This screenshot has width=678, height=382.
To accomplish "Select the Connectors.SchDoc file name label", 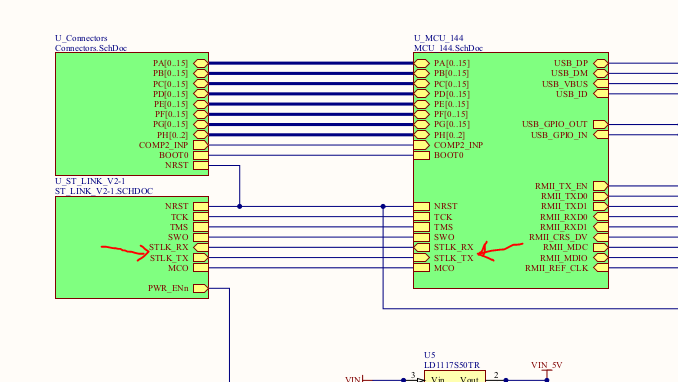I will click(x=91, y=48).
